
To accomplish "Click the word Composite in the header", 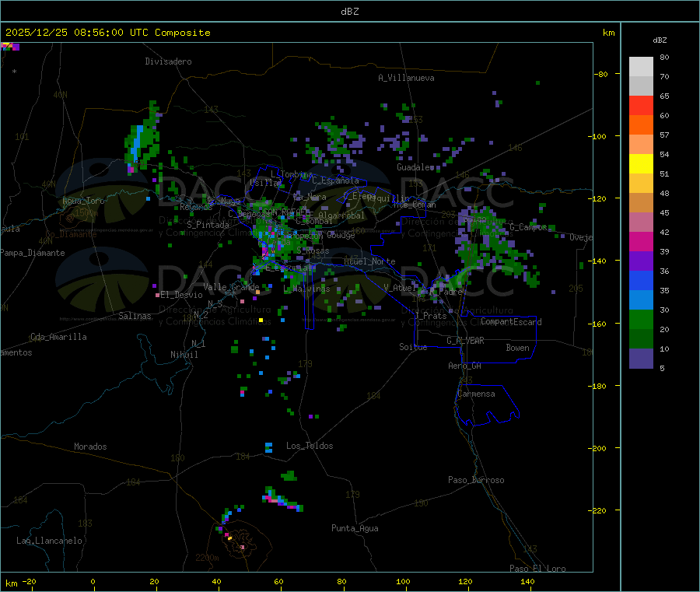I will pos(183,33).
